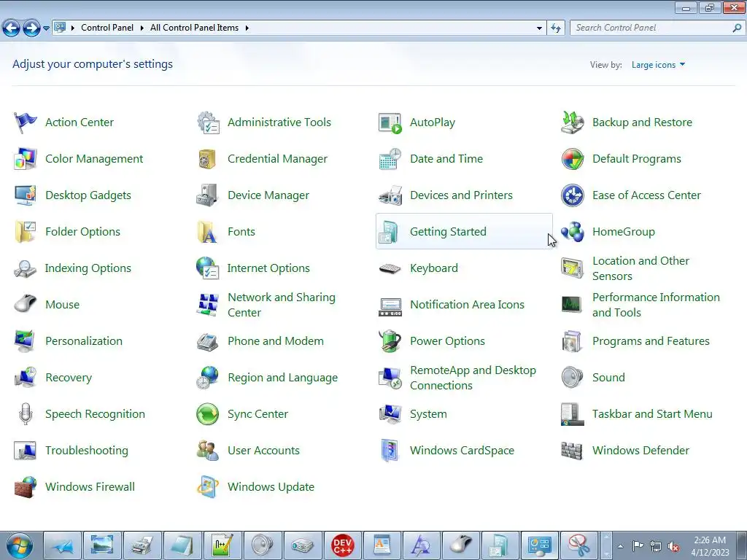
Task: Open the Phone and Modem link
Action: [275, 341]
